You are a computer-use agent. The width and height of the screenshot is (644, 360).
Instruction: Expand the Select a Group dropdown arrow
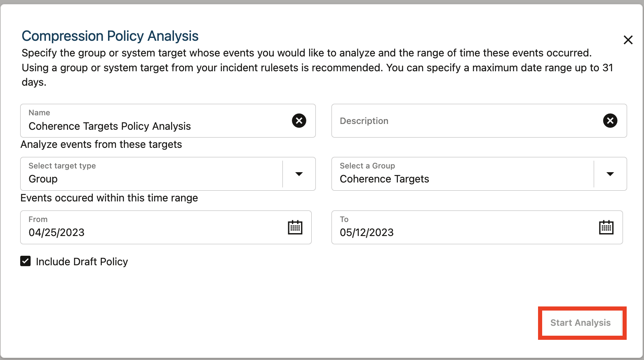[610, 174]
